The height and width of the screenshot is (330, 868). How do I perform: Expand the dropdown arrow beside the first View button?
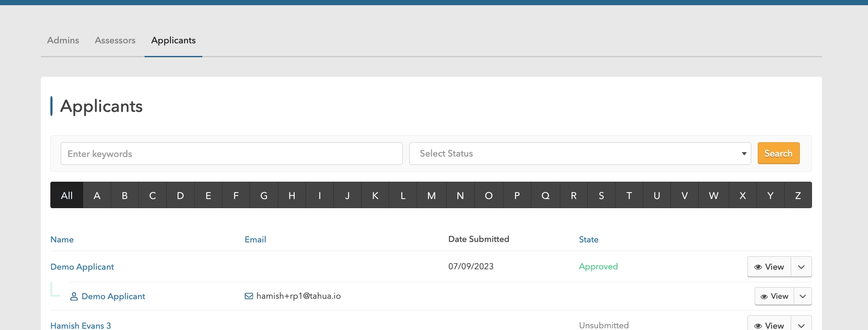(801, 267)
